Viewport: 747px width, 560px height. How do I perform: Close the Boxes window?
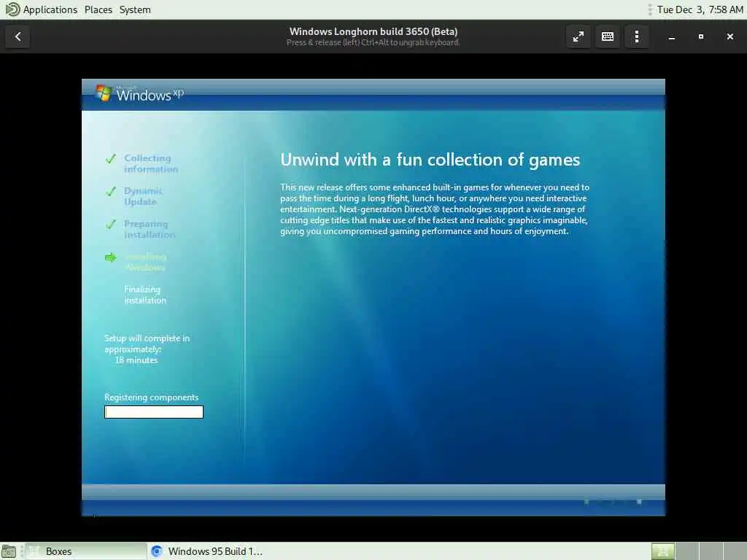729,36
